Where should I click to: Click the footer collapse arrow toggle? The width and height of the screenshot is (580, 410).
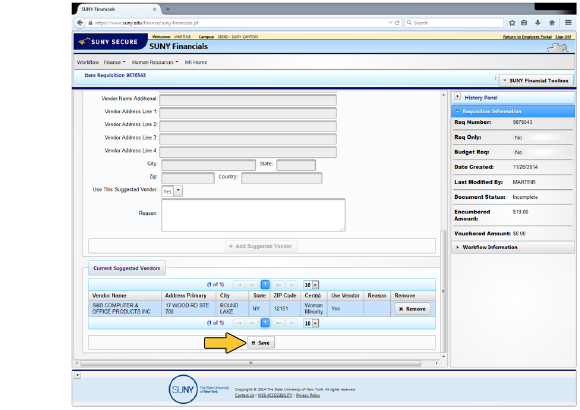pos(77,375)
